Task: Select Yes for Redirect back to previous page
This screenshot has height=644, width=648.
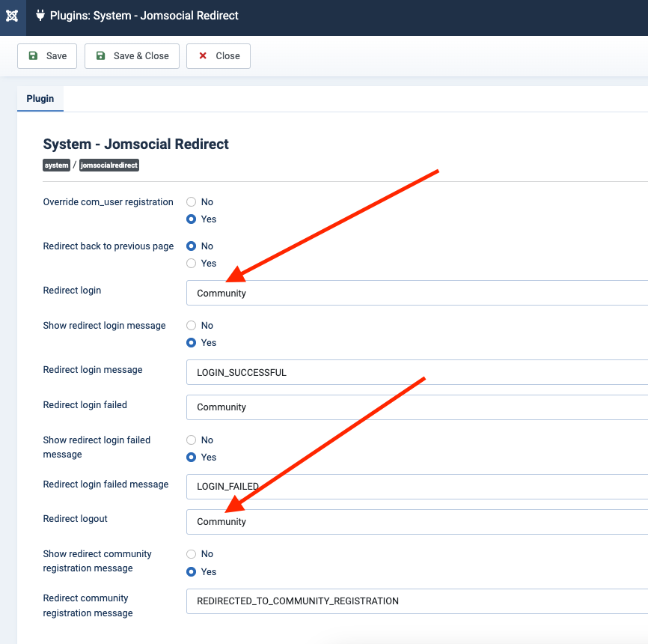Action: point(192,264)
